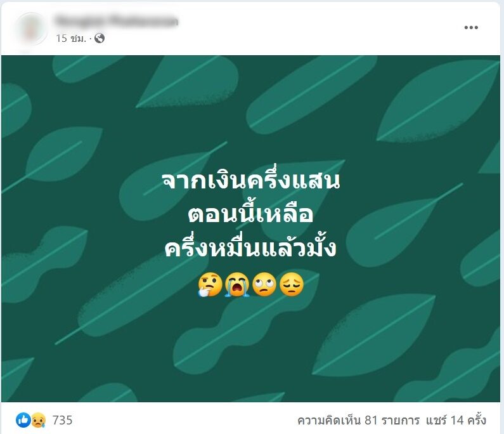The height and width of the screenshot is (434, 504).
Task: Open the 735 reactions list
Action: click(x=62, y=420)
